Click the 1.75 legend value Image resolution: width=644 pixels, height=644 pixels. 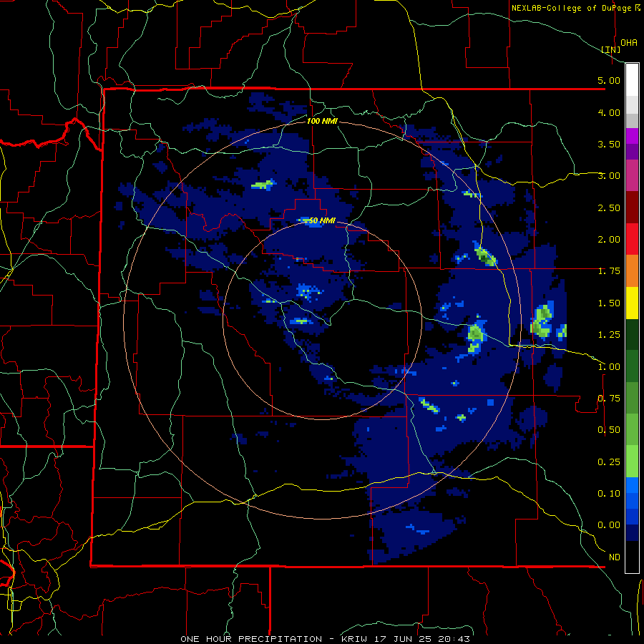pos(609,271)
